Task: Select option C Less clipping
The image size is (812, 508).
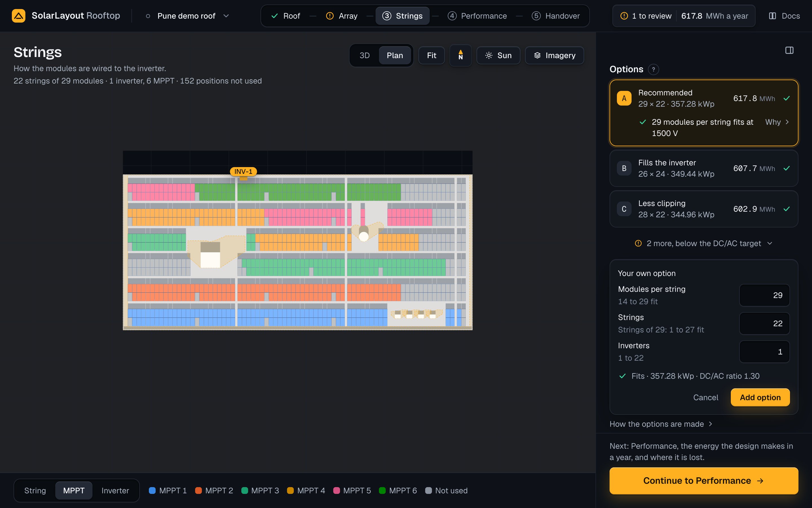Action: click(x=704, y=209)
